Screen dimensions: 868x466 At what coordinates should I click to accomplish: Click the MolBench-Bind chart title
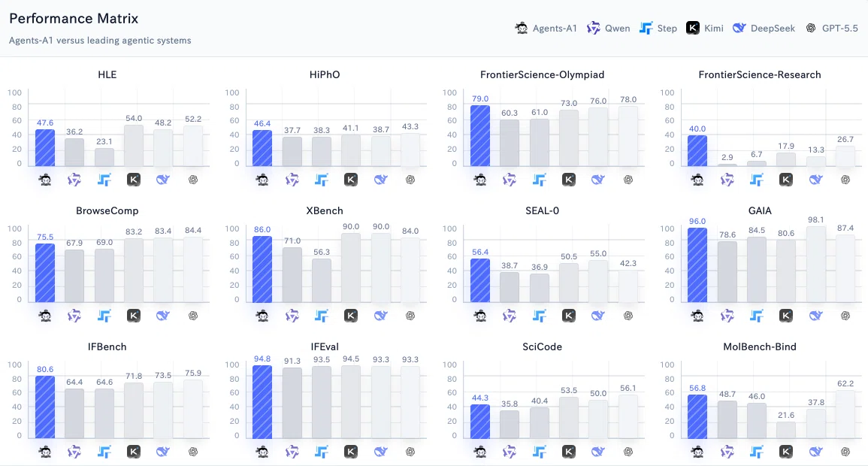coord(760,347)
